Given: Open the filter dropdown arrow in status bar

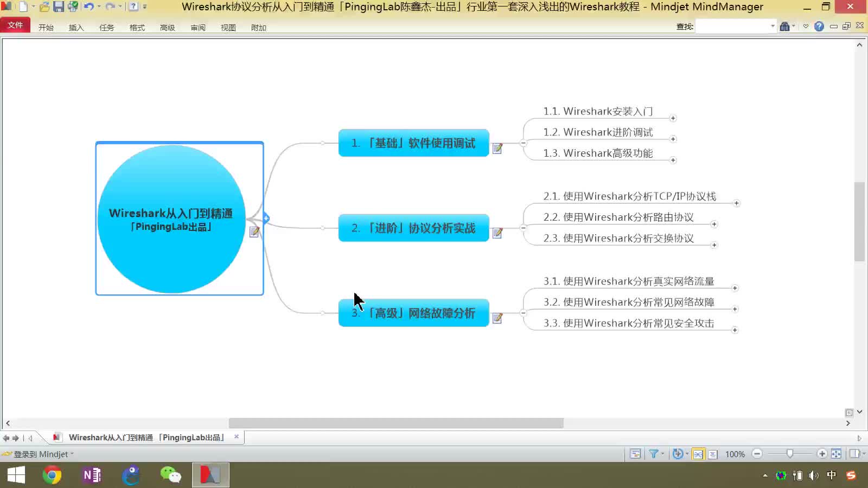Looking at the screenshot, I should click(x=662, y=454).
